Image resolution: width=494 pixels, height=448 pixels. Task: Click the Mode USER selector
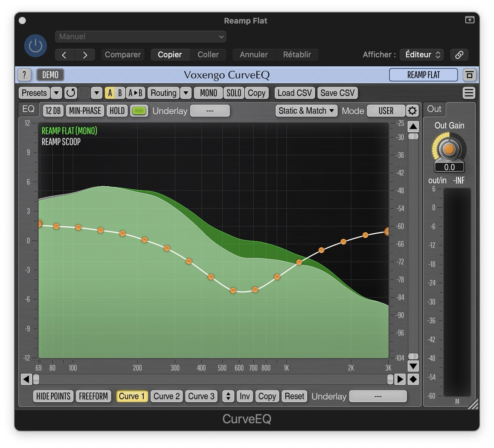(386, 111)
